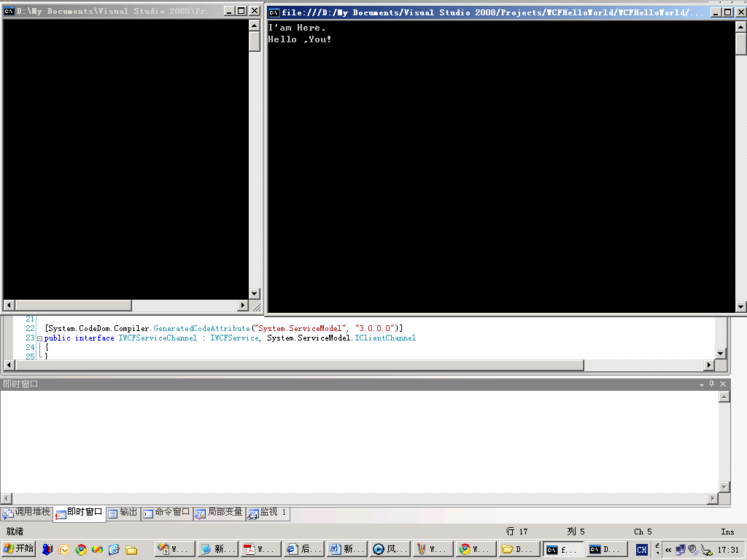This screenshot has width=747, height=560.
Task: Click the 开始 Start button
Action: [x=19, y=549]
